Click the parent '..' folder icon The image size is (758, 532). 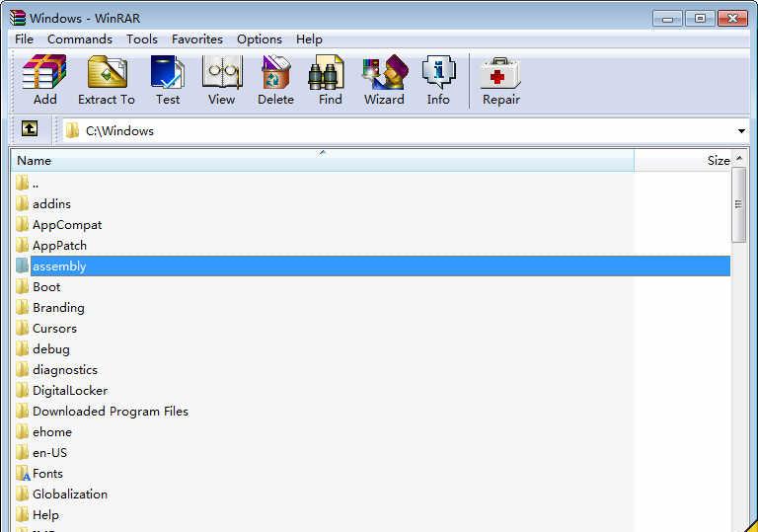[x=23, y=183]
